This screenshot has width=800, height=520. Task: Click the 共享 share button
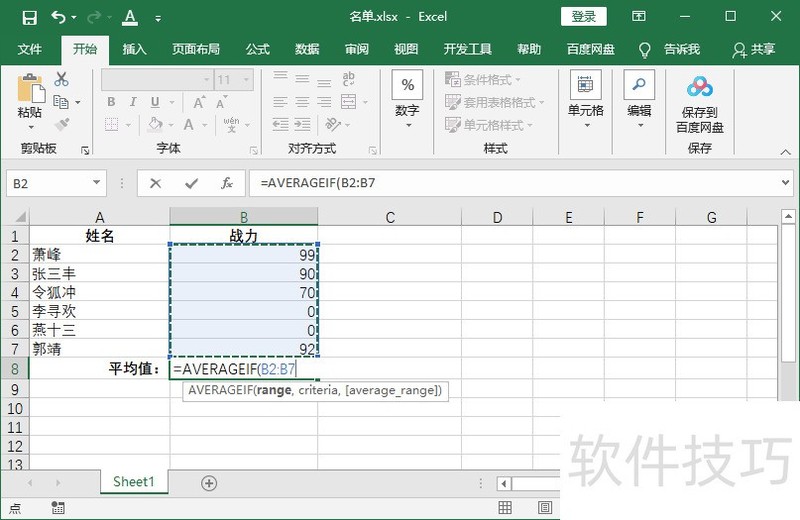coord(754,49)
